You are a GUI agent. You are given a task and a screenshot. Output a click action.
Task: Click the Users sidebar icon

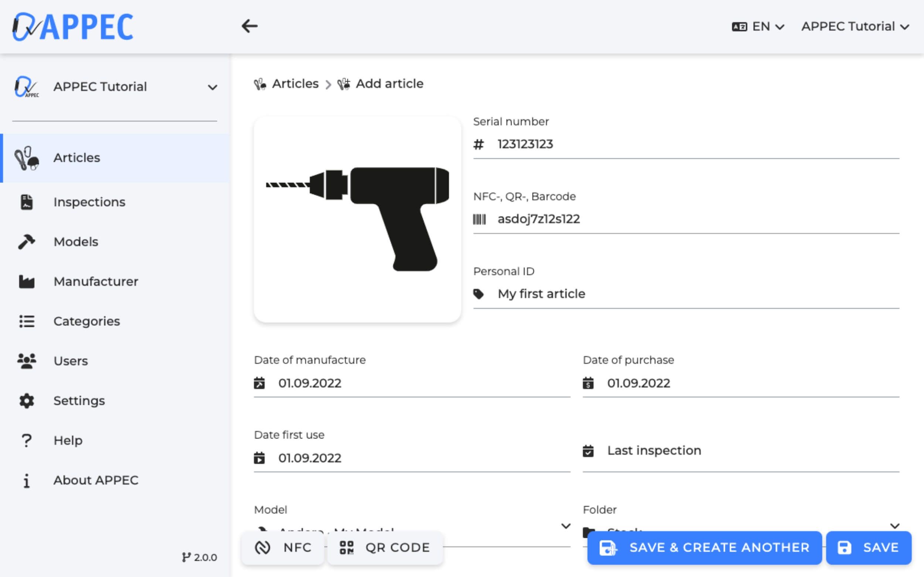pos(27,361)
